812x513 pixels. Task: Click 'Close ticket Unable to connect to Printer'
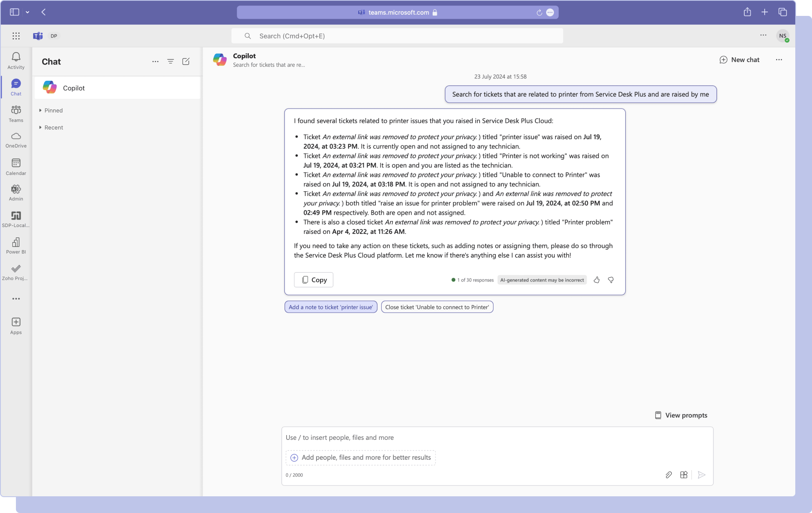437,307
